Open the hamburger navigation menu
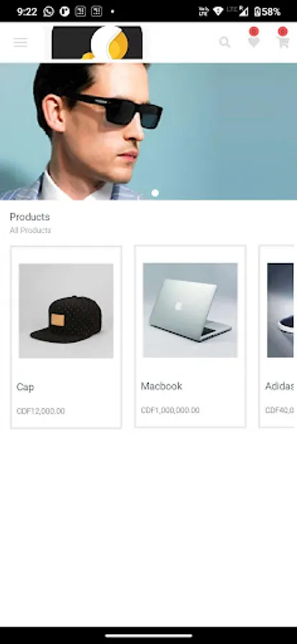Viewport: 297px width, 644px height. point(20,42)
